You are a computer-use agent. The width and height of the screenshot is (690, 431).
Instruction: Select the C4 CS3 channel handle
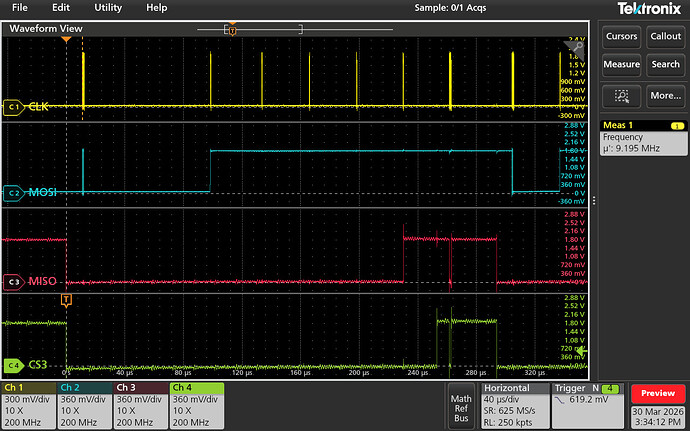pos(13,365)
